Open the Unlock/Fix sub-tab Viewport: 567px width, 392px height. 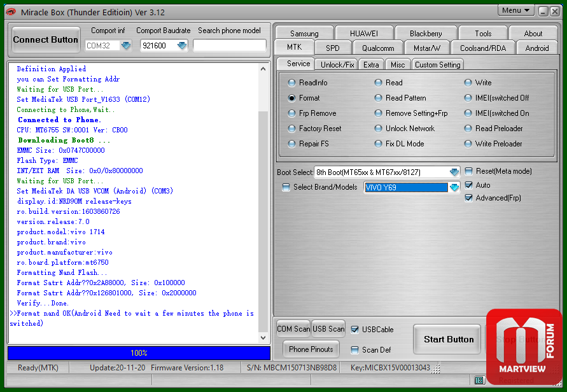pos(337,65)
